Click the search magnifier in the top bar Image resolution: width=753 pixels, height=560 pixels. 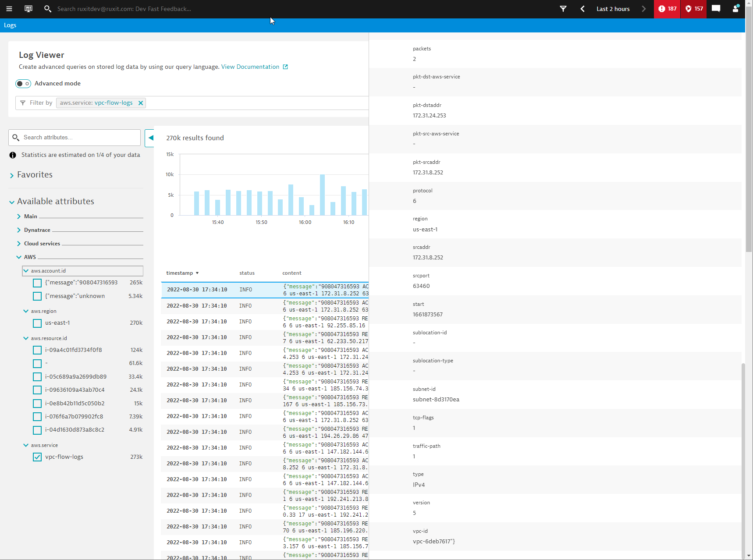(x=48, y=9)
